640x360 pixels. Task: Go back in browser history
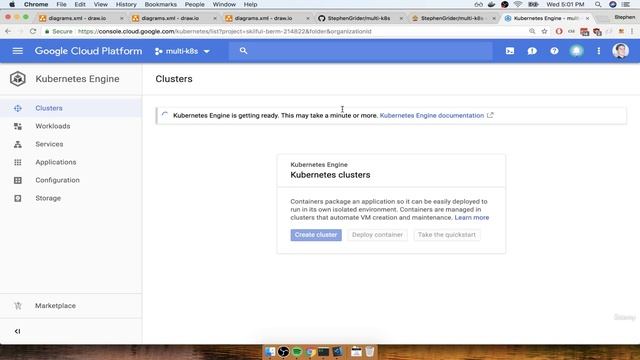coord(8,31)
